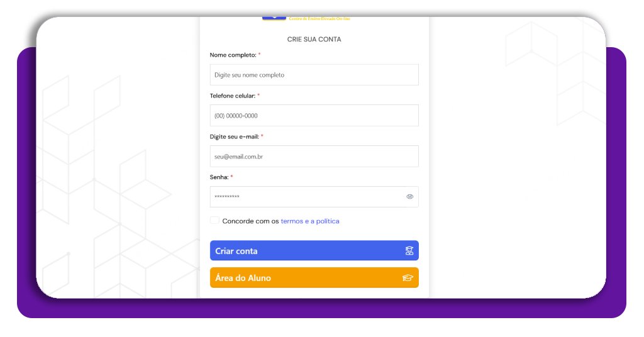Select the e-mail input field

pyautogui.click(x=314, y=157)
